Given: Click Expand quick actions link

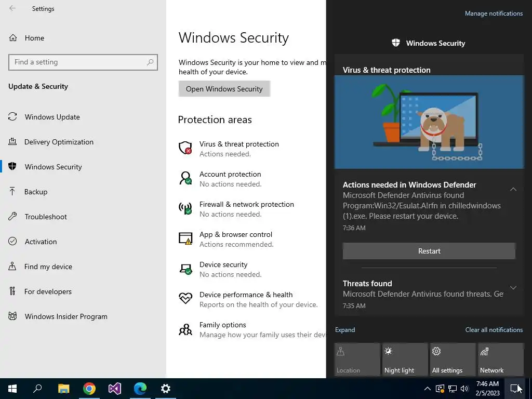Looking at the screenshot, I should pos(345,330).
